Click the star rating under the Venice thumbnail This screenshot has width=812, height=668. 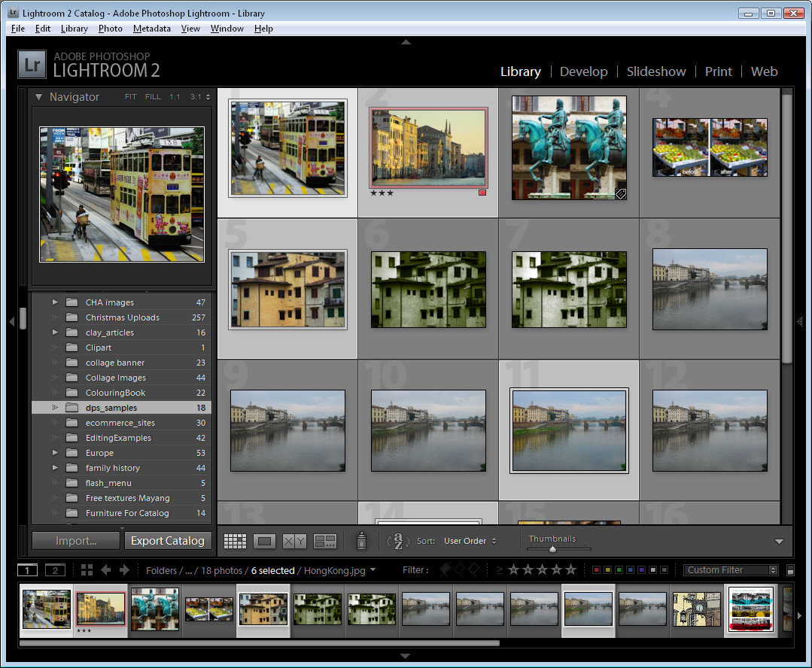[x=382, y=193]
